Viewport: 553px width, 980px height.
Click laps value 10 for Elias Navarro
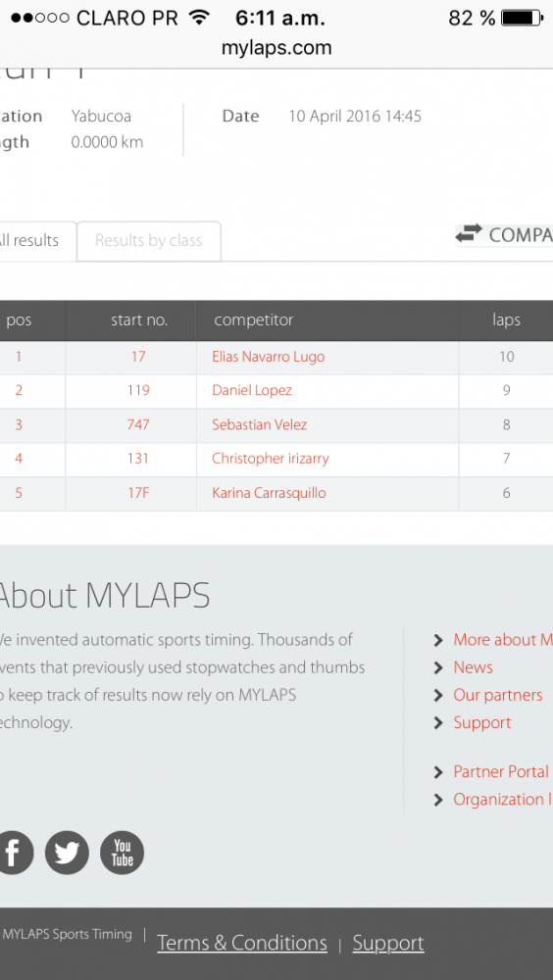507,357
